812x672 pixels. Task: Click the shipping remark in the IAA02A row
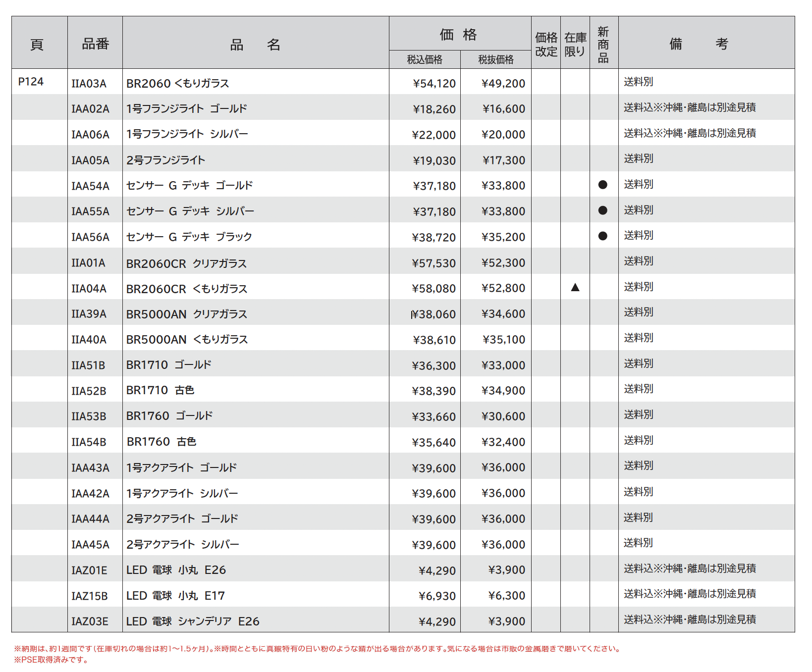click(690, 107)
